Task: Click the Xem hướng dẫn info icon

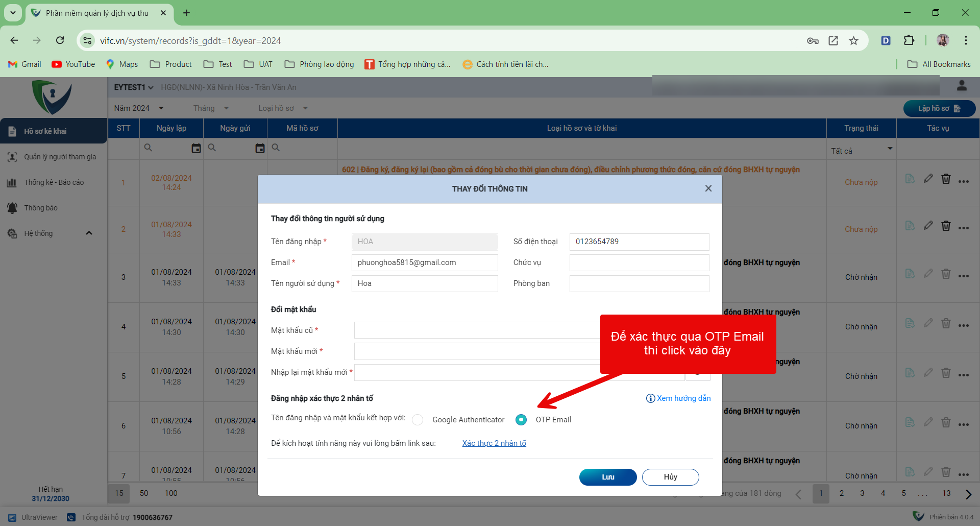Action: 650,398
